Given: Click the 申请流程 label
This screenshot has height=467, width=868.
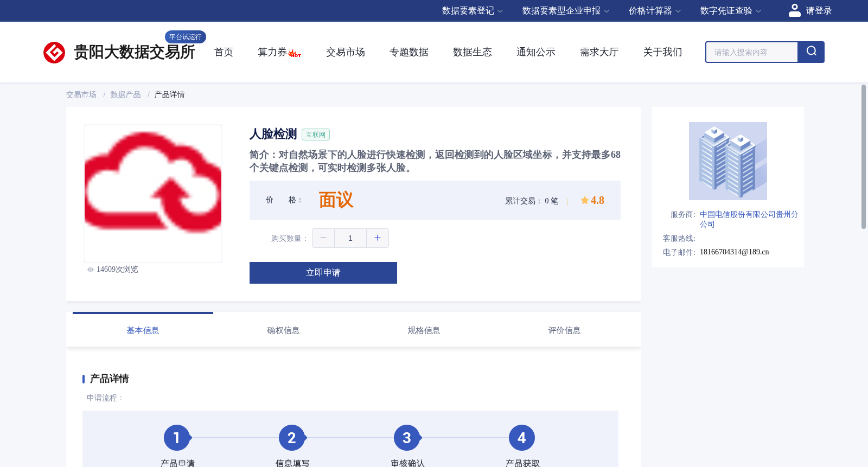Looking at the screenshot, I should click(105, 398).
